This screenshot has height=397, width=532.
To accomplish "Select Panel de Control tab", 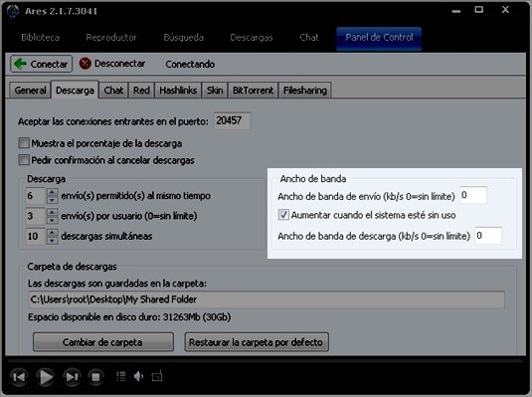I will [379, 39].
